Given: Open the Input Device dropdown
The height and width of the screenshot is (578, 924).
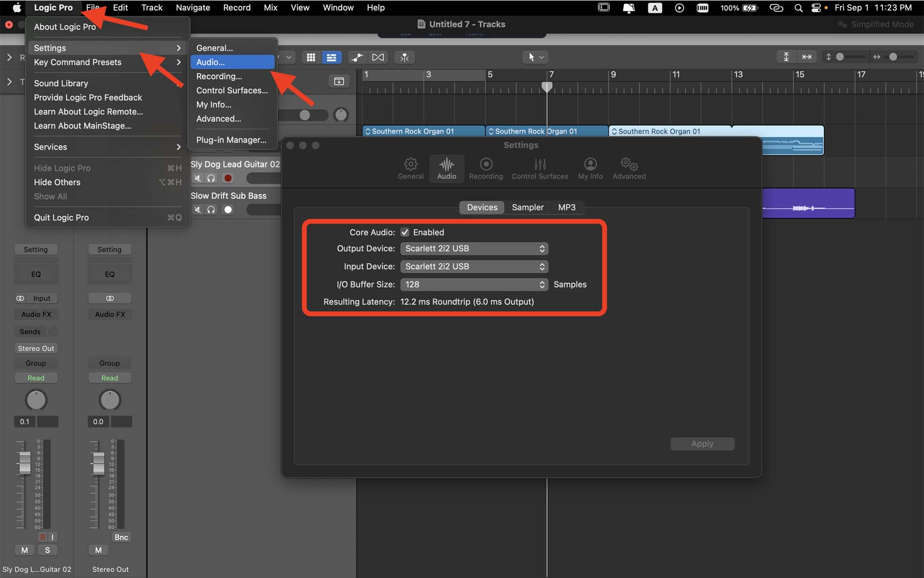Looking at the screenshot, I should tap(474, 267).
